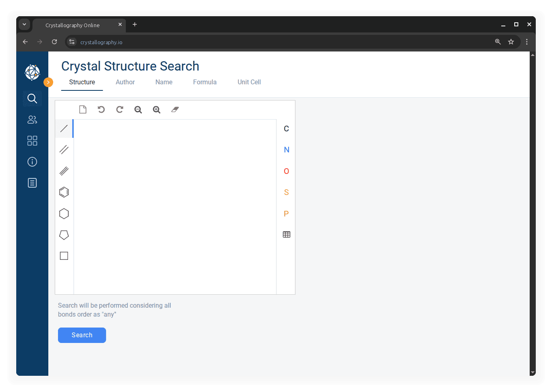Undo the last drawing action
This screenshot has width=552, height=392.
[x=101, y=109]
